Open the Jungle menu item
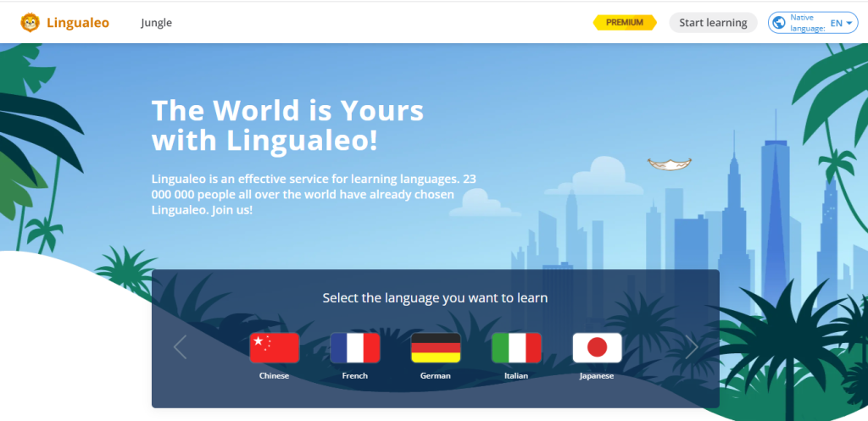This screenshot has height=421, width=868. click(156, 23)
